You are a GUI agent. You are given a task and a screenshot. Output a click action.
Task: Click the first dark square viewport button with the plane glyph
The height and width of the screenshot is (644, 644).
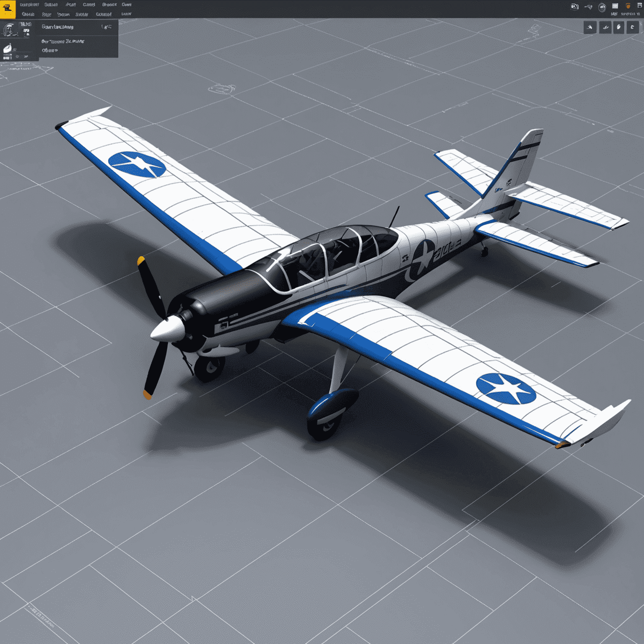point(590,28)
